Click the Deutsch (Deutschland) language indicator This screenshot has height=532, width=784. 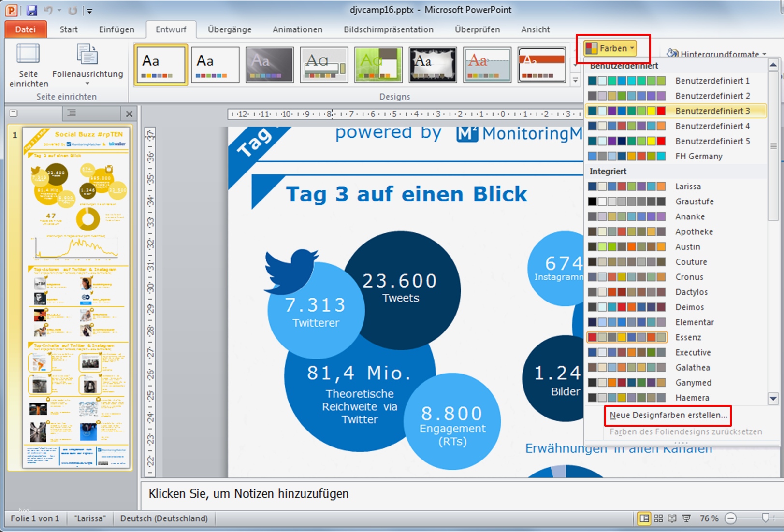[164, 518]
